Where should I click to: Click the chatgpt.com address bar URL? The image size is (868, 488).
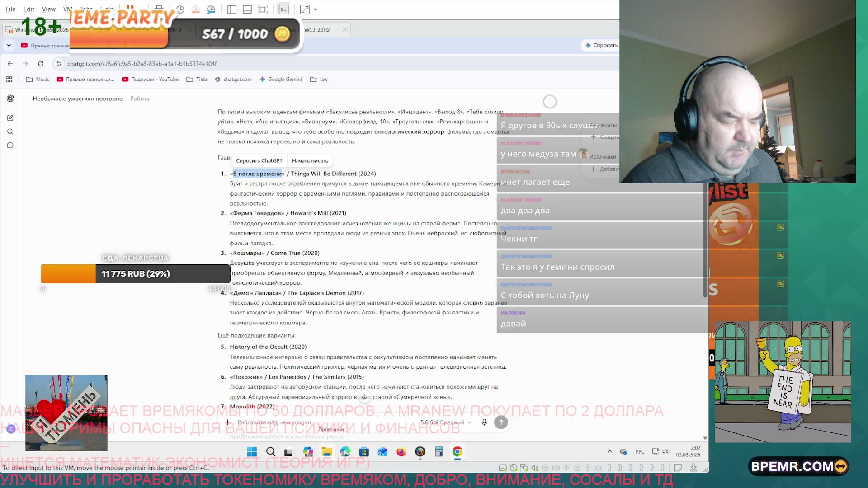click(142, 64)
